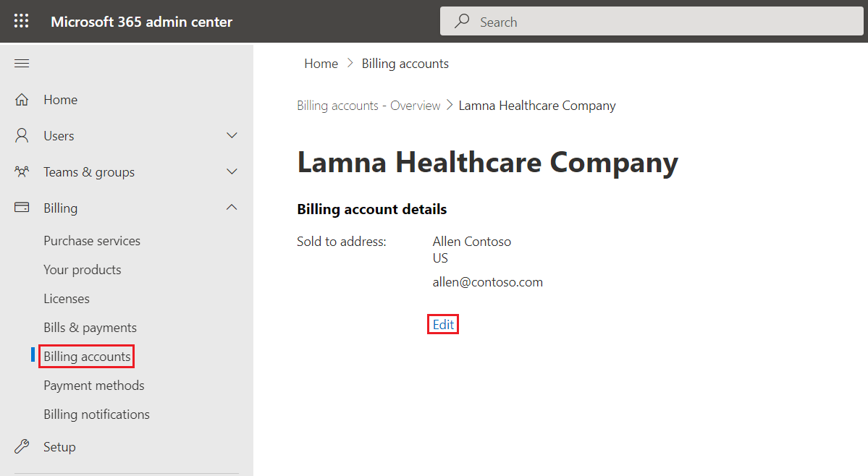
Task: Open Licenses under Billing
Action: (x=67, y=299)
